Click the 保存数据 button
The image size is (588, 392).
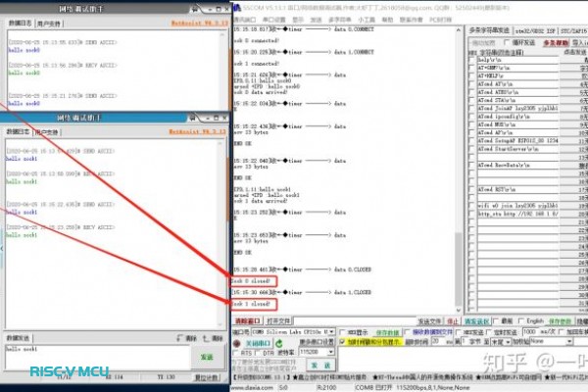(387, 333)
